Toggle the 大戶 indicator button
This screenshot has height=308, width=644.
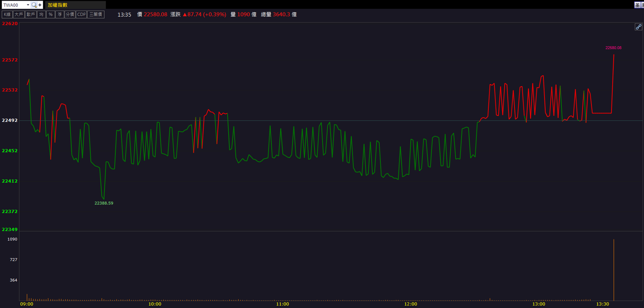click(x=18, y=15)
